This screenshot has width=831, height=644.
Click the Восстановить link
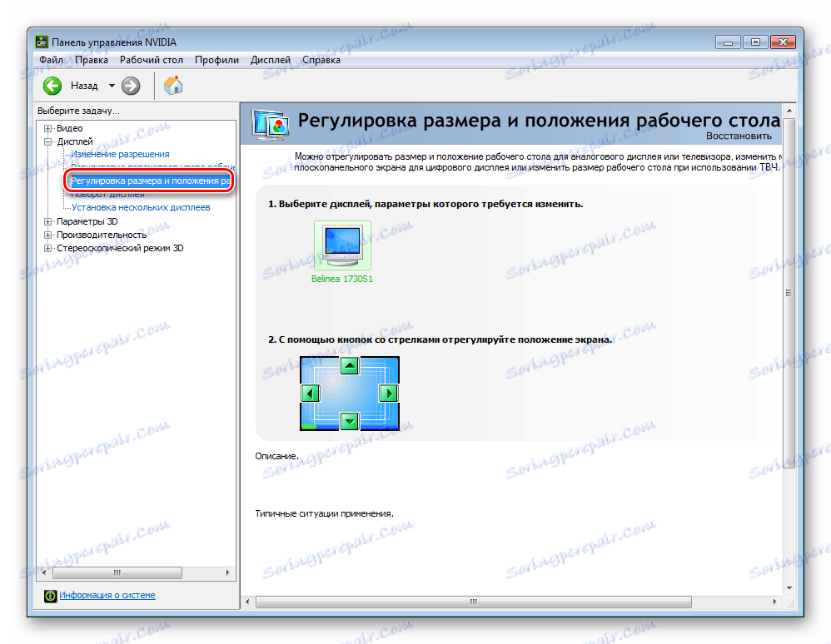tap(739, 136)
